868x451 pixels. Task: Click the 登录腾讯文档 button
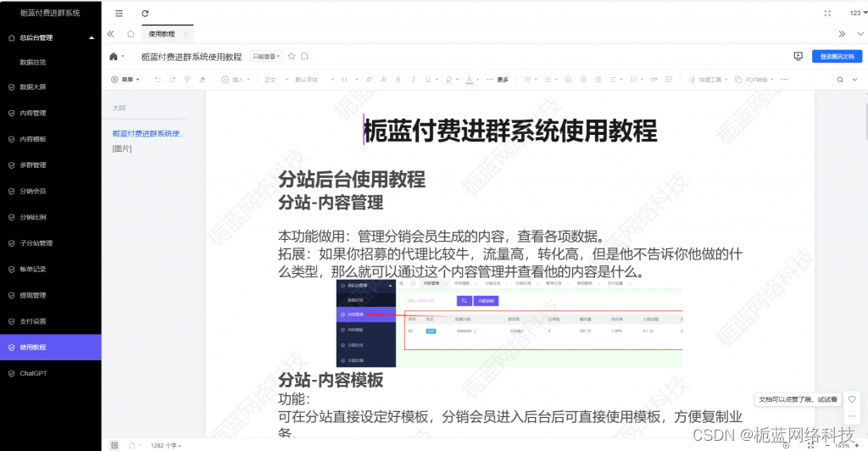coord(837,57)
